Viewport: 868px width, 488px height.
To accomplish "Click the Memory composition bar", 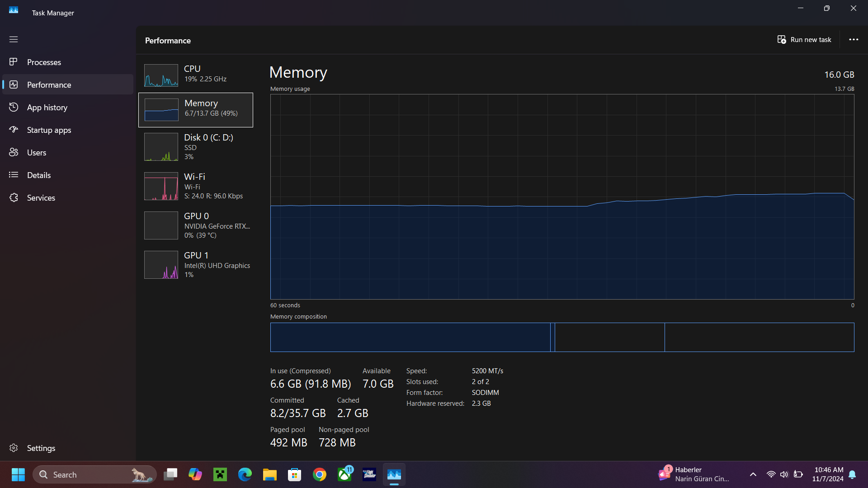I will (x=562, y=337).
